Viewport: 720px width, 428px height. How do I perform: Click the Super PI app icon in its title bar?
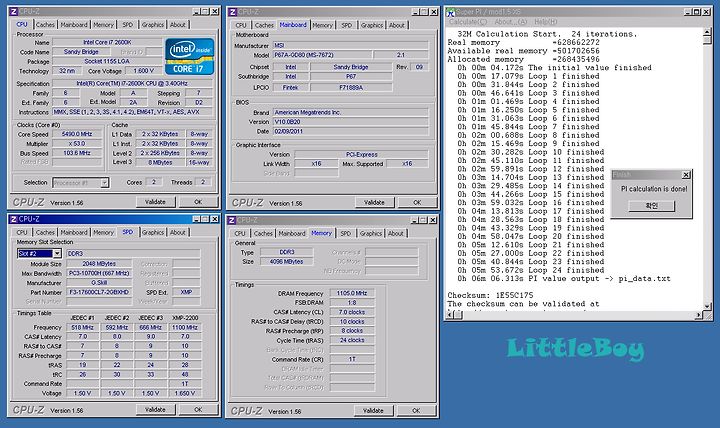click(x=450, y=12)
